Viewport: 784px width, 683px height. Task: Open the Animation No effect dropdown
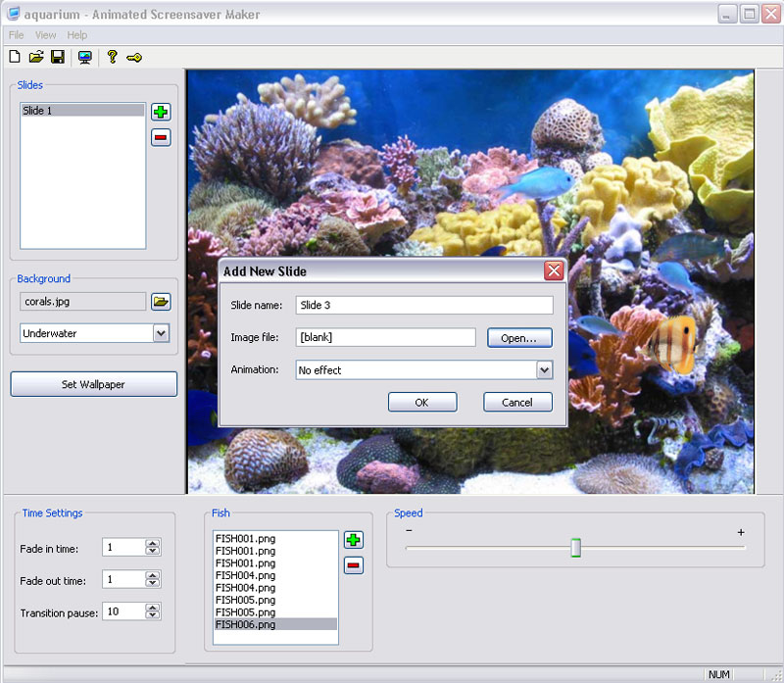coord(545,370)
